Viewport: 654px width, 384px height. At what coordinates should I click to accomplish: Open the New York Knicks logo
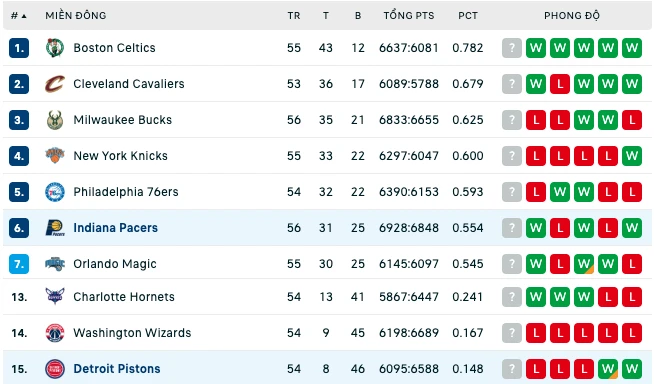[55, 156]
